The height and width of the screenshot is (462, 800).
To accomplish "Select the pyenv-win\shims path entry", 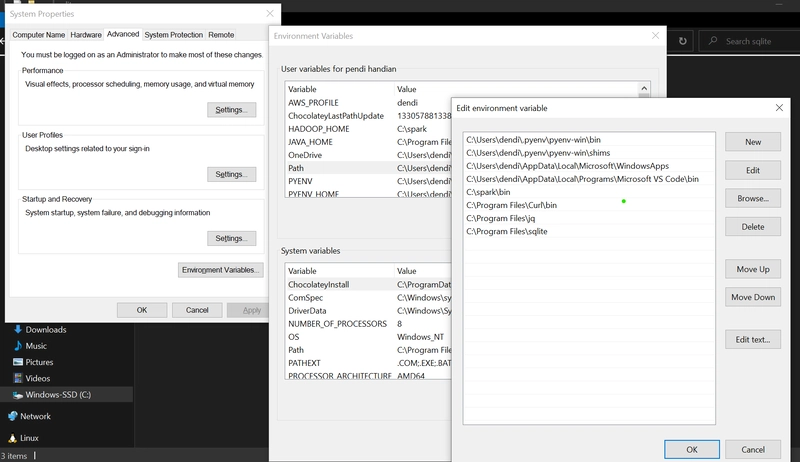I will coord(589,153).
